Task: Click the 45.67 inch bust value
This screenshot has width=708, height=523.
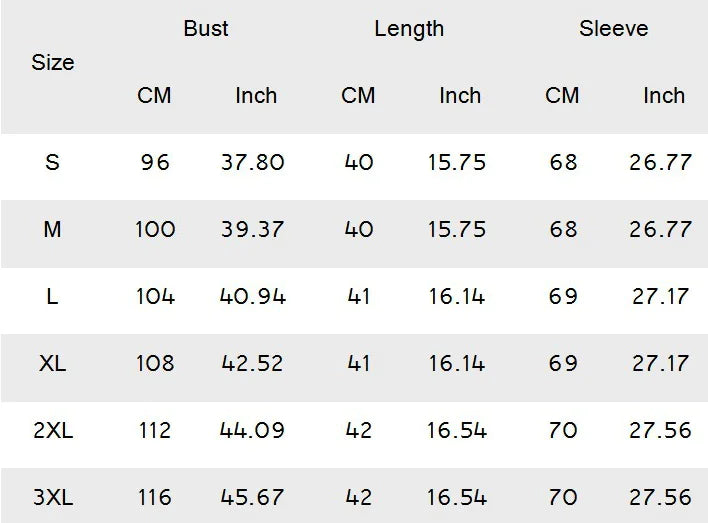Action: (252, 497)
